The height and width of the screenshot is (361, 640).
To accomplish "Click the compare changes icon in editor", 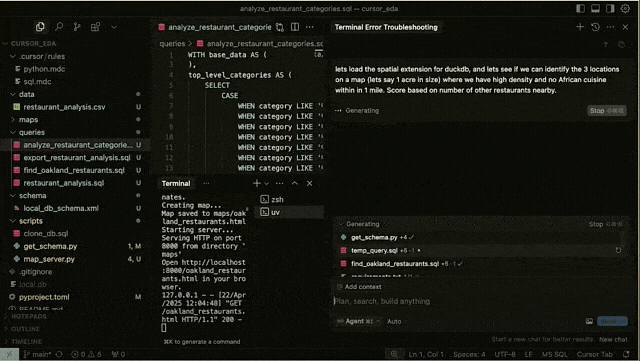I will [280, 27].
